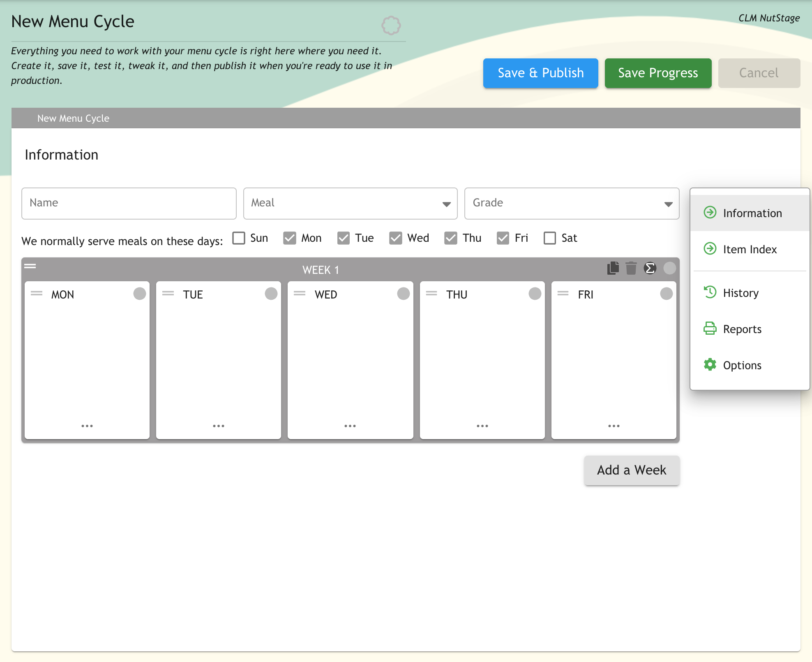Click the drag handle at Week 1 header left
This screenshot has width=812, height=662.
[x=30, y=266]
